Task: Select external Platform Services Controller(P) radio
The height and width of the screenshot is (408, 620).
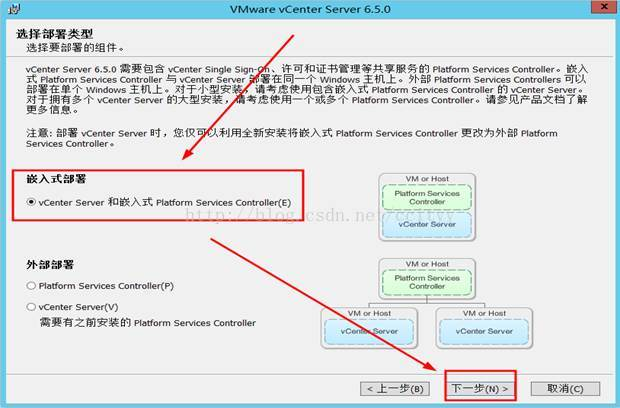Action: pyautogui.click(x=31, y=285)
